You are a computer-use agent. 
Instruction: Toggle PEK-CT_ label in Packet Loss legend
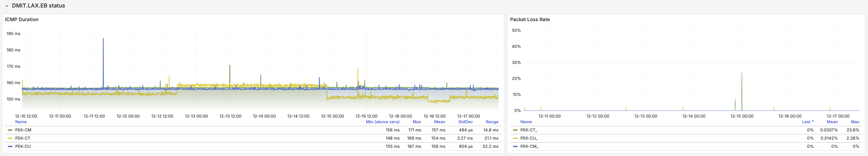click(x=529, y=130)
